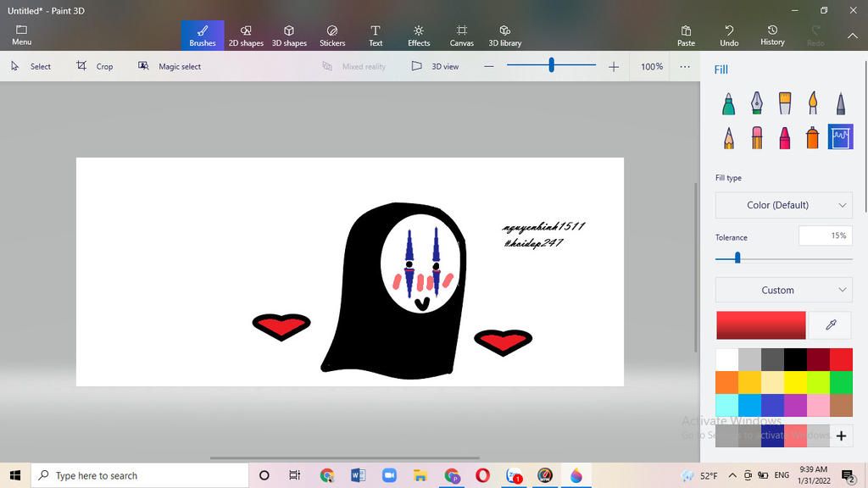Click the Select tool

point(31,66)
